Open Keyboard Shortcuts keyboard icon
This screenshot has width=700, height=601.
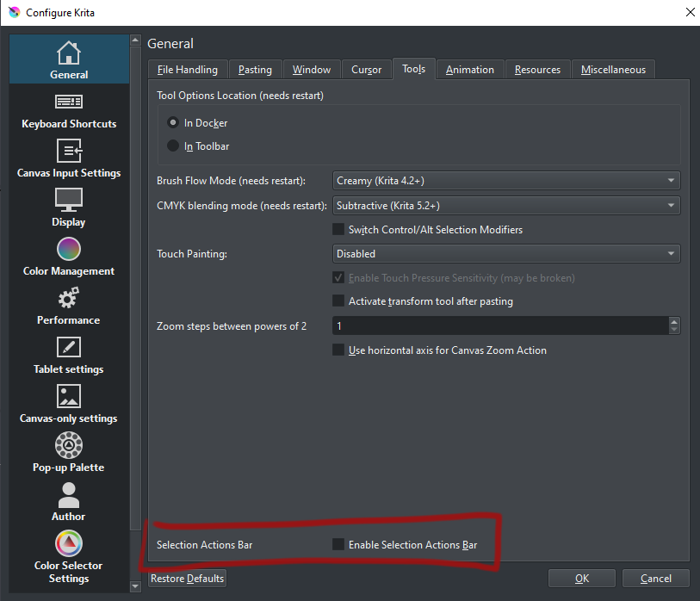click(x=69, y=102)
